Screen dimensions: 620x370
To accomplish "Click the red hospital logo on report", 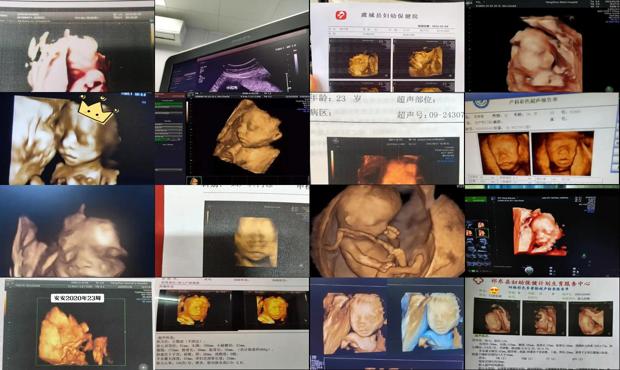I will click(341, 15).
